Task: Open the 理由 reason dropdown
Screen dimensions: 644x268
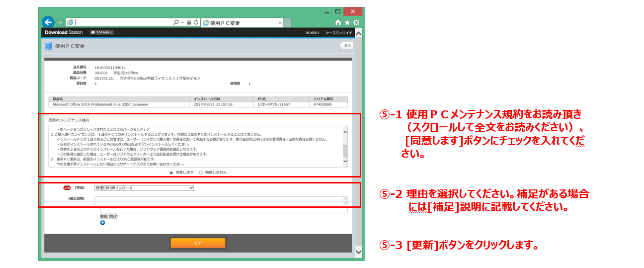Action: tap(144, 188)
